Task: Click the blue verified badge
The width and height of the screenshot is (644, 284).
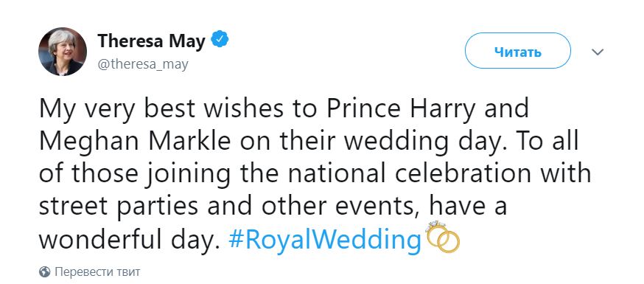Action: coord(220,39)
